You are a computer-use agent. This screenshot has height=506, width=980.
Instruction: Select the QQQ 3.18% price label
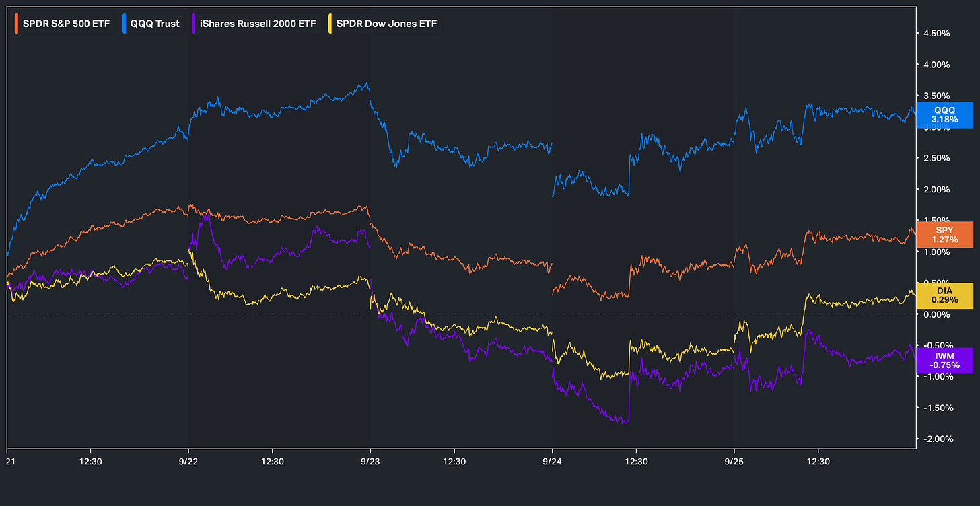(945, 115)
